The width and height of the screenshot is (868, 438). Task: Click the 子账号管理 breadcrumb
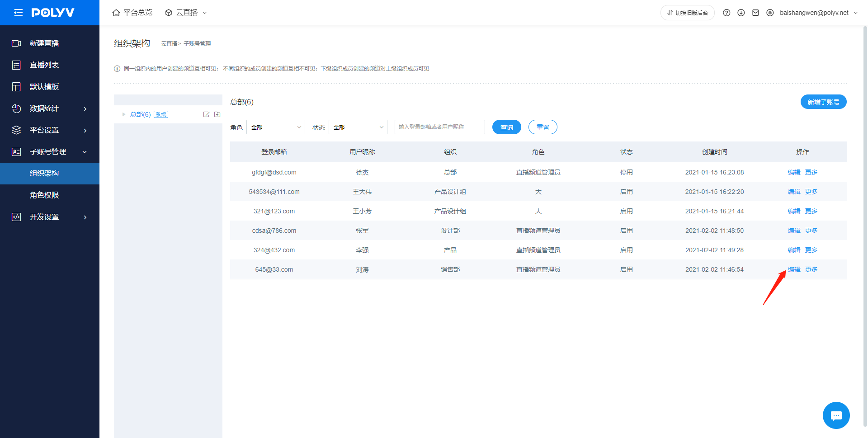click(x=197, y=44)
